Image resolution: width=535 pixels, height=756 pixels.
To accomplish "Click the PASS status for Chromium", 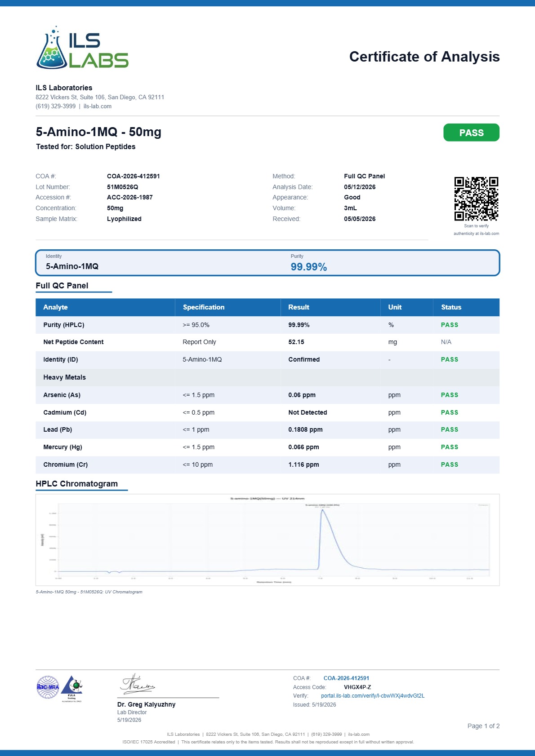I will [450, 464].
